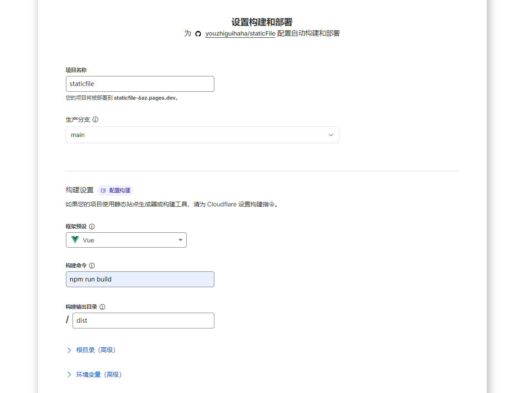
Task: Open the 配置构建 documentation link
Action: pyautogui.click(x=119, y=191)
